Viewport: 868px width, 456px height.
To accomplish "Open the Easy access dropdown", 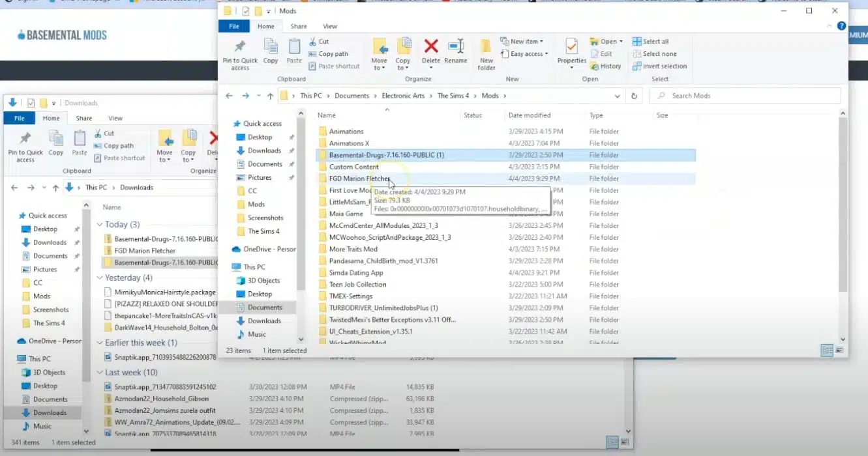I will coord(525,53).
